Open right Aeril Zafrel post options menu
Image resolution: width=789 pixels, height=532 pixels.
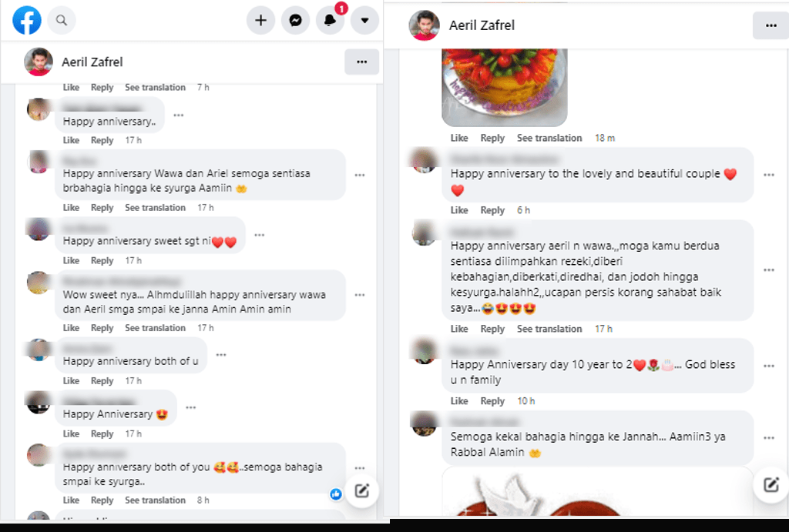[x=771, y=25]
